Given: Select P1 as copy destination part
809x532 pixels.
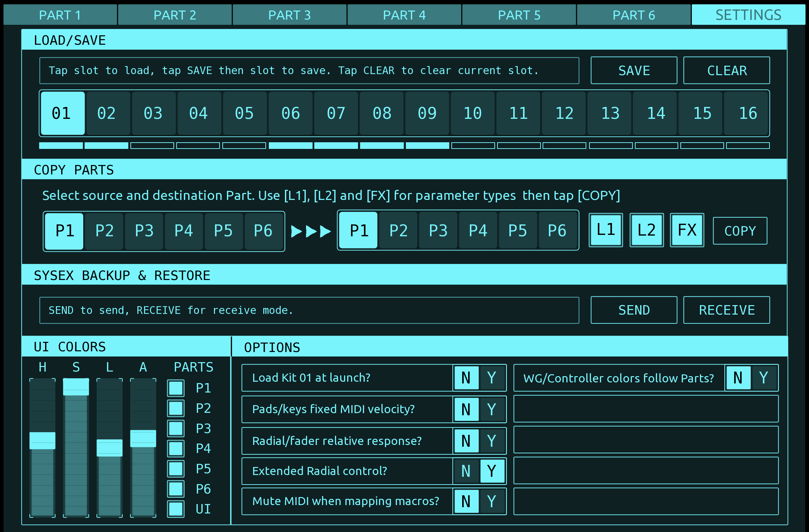Looking at the screenshot, I should pyautogui.click(x=358, y=230).
